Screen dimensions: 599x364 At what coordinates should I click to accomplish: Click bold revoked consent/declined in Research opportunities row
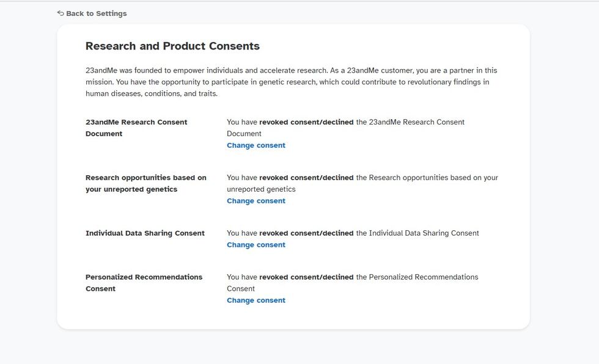click(306, 178)
